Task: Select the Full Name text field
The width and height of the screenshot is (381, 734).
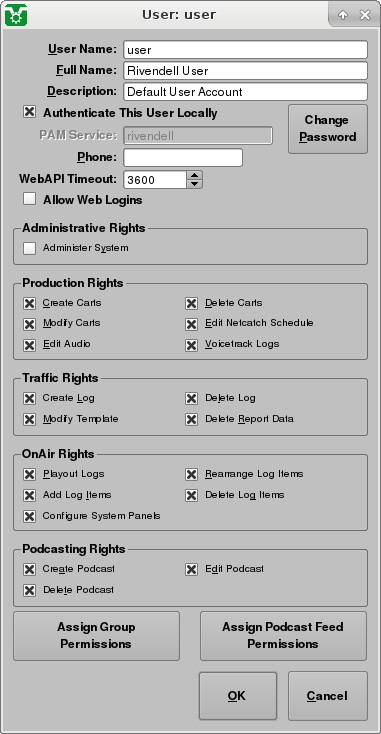Action: click(x=246, y=71)
